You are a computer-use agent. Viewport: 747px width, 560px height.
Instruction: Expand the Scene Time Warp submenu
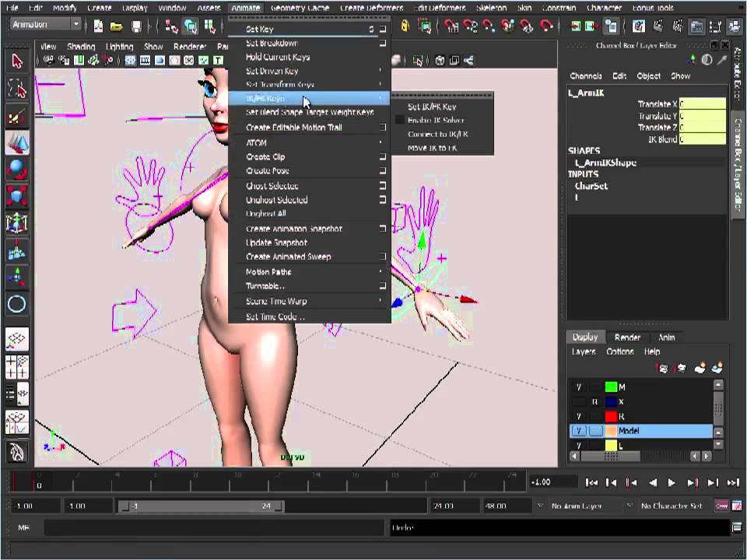[x=309, y=301]
